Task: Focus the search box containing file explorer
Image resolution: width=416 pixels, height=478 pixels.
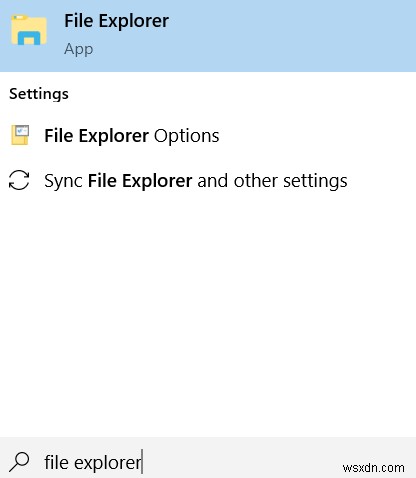Action: point(208,458)
